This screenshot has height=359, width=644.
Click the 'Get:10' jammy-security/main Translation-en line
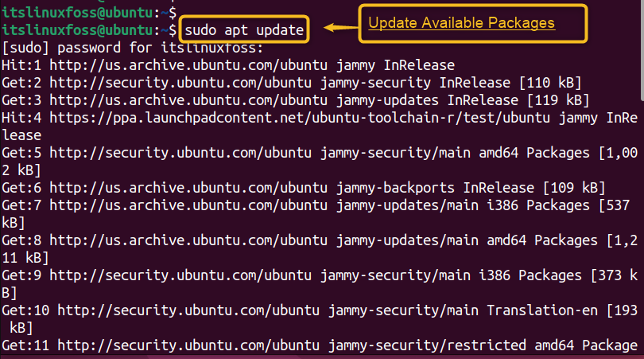point(320,310)
